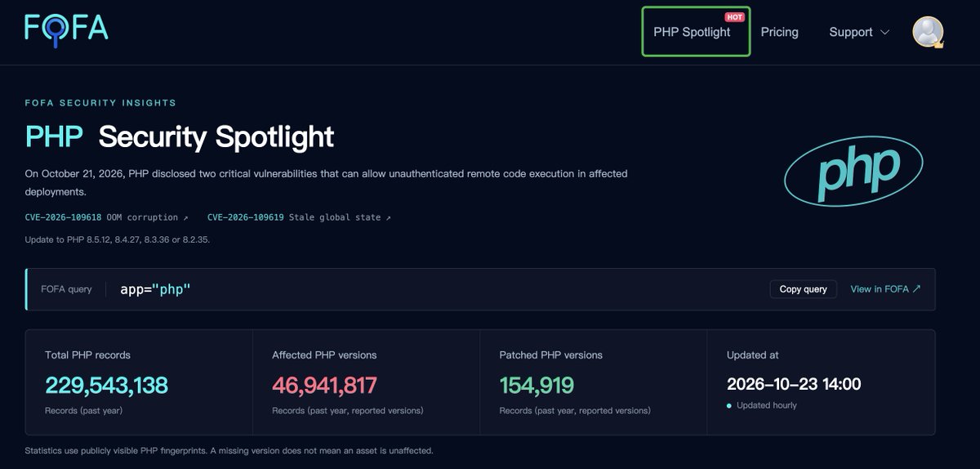Click the total records count 229,543,138

[106, 385]
